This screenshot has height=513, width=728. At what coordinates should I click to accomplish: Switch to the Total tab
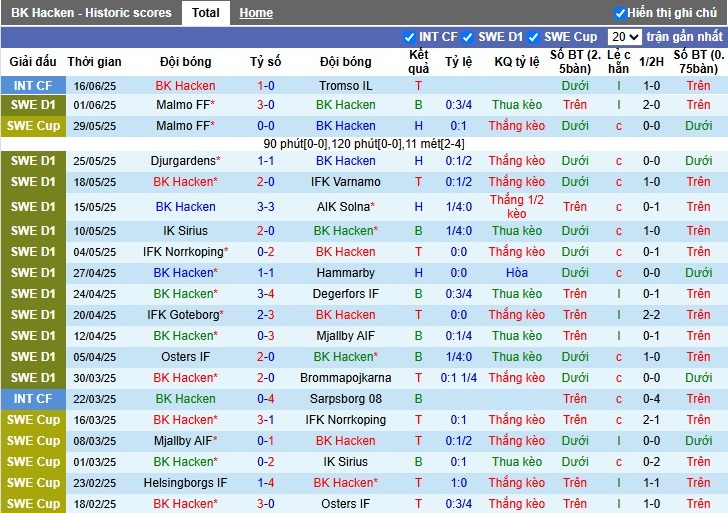pos(206,13)
